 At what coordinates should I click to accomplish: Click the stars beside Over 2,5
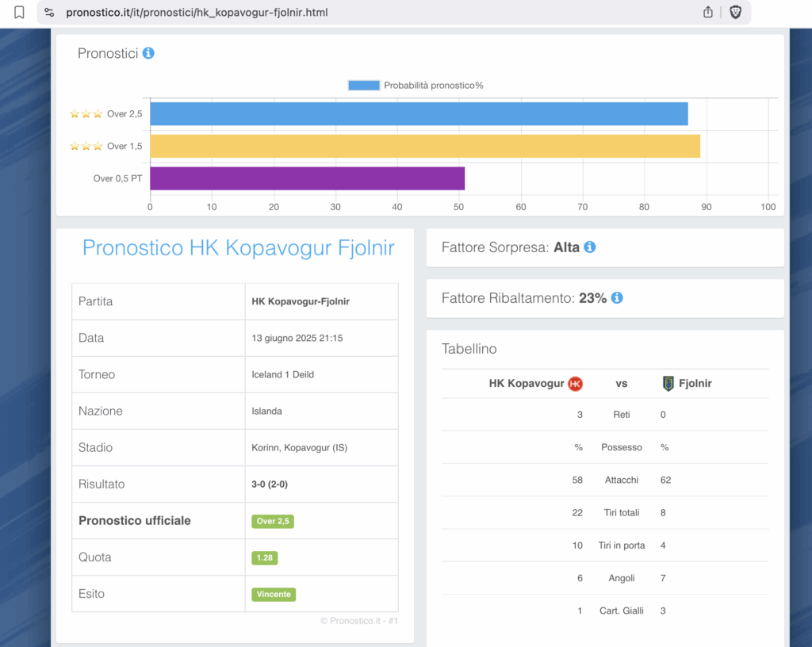[x=86, y=114]
